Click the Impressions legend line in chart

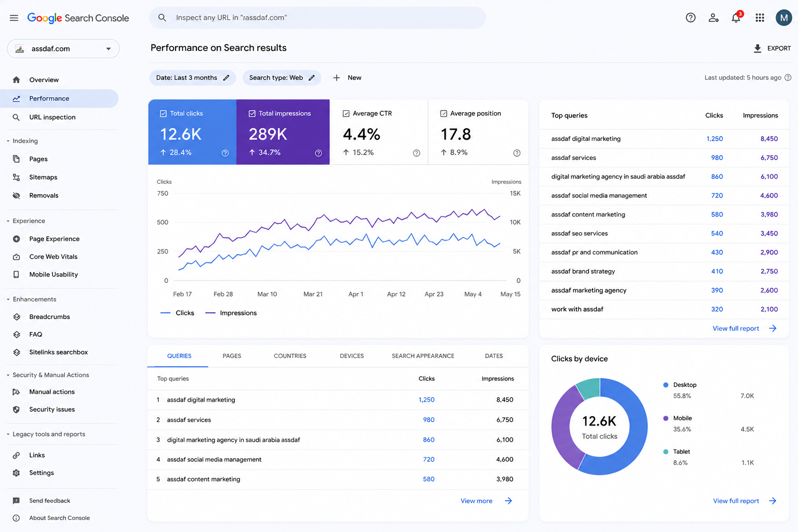point(210,313)
